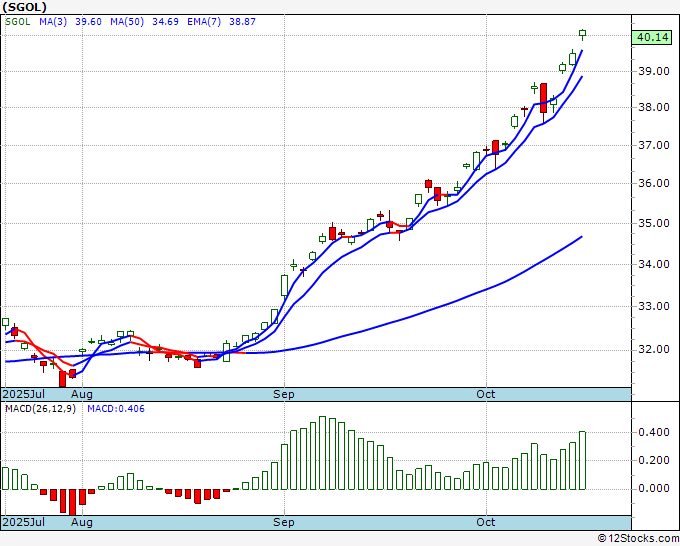Screen dimensions: 680x546
Task: Open the 12Stocks.com copyright link
Action: tap(638, 538)
